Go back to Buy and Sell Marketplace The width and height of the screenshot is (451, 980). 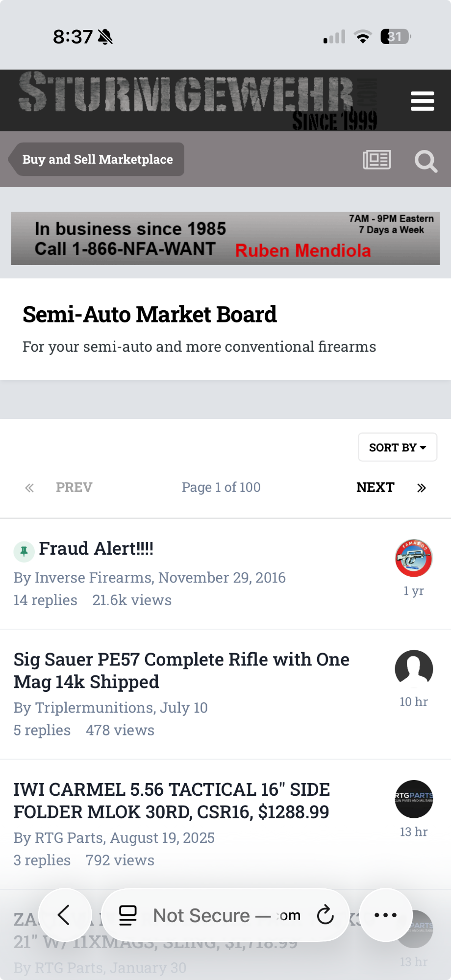(97, 159)
